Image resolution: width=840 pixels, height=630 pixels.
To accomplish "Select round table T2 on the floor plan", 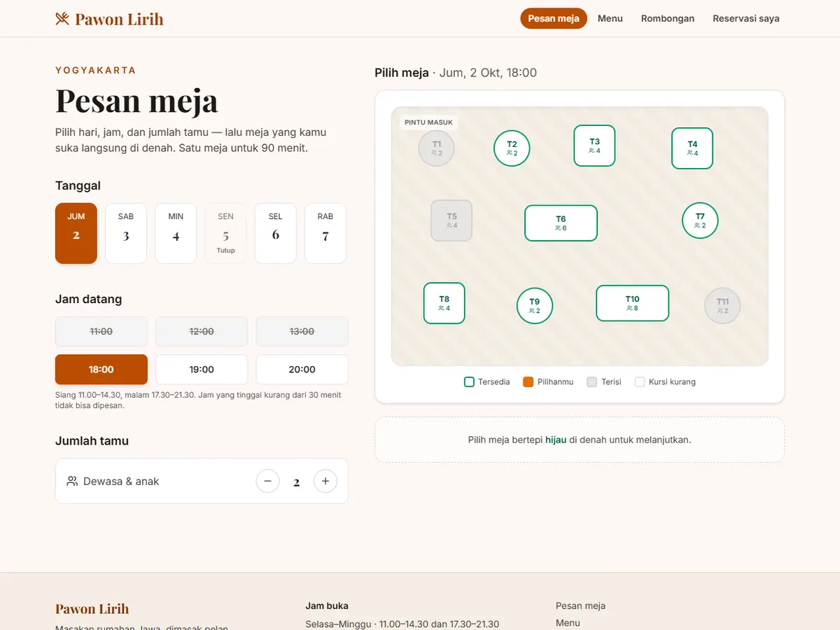I will click(x=512, y=148).
